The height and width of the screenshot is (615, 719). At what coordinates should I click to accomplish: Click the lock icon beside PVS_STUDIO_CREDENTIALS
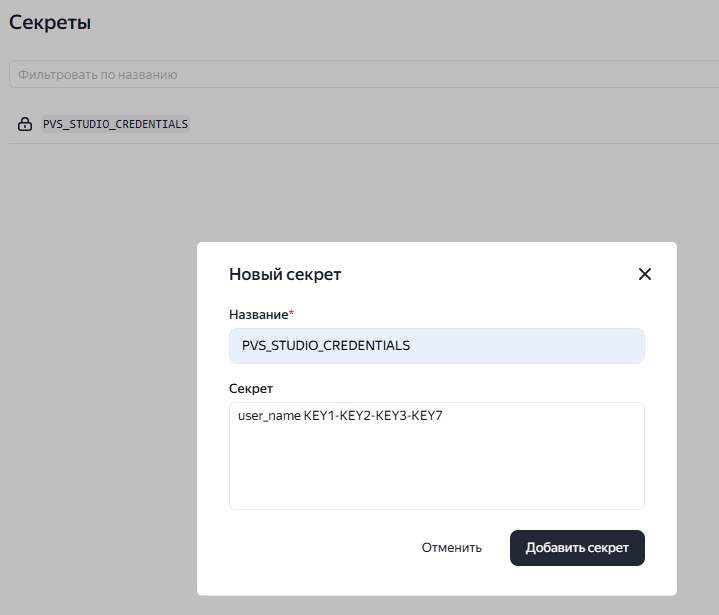[25, 125]
